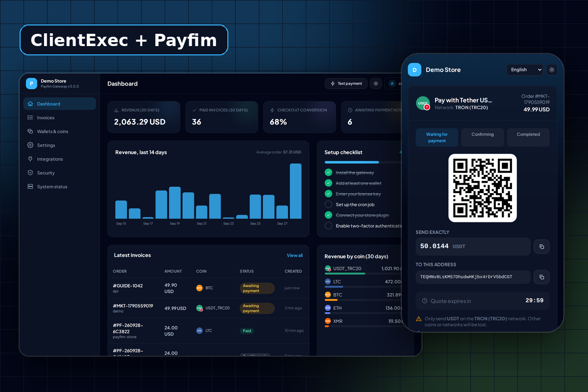The width and height of the screenshot is (588, 392).
Task: Copy the TRON wallet address
Action: [541, 277]
